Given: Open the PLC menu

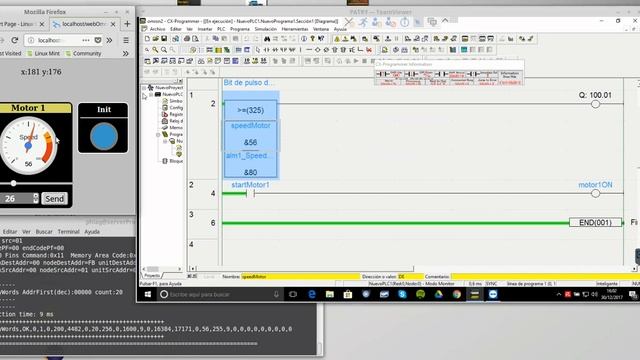Looking at the screenshot, I should pyautogui.click(x=221, y=29).
